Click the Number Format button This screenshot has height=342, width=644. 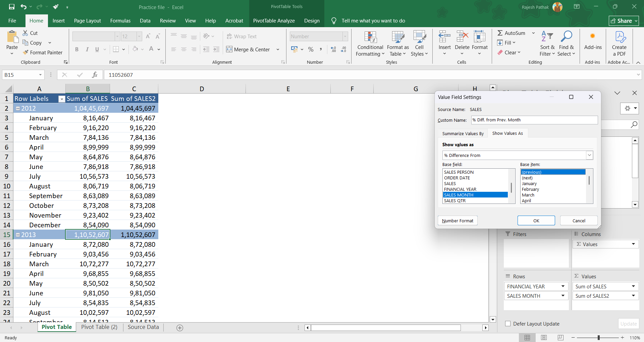click(x=458, y=221)
